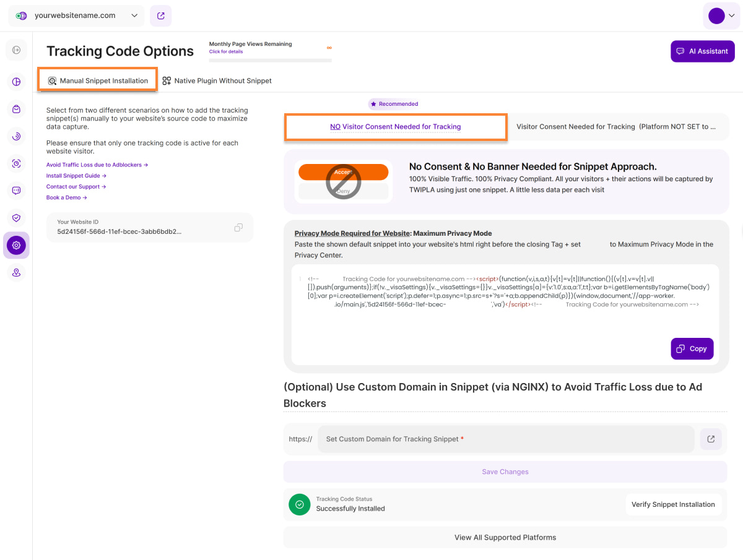This screenshot has height=560, width=743.
Task: Click the Copy snippet button
Action: 692,349
